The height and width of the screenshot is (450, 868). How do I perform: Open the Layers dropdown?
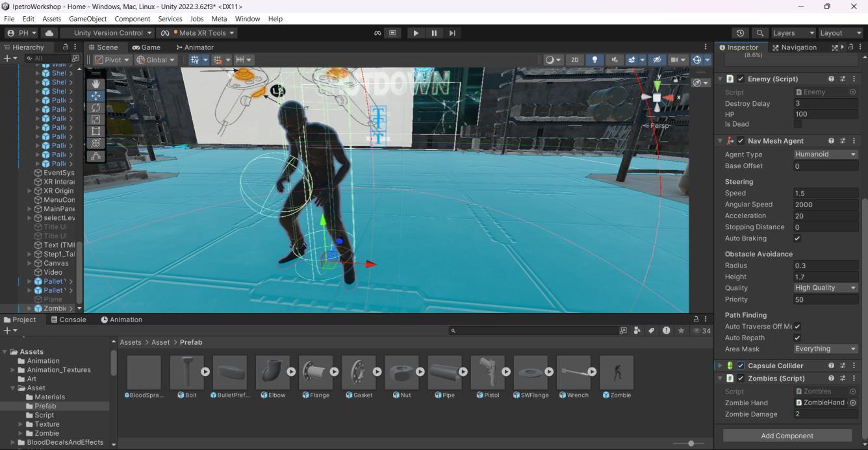pos(793,33)
